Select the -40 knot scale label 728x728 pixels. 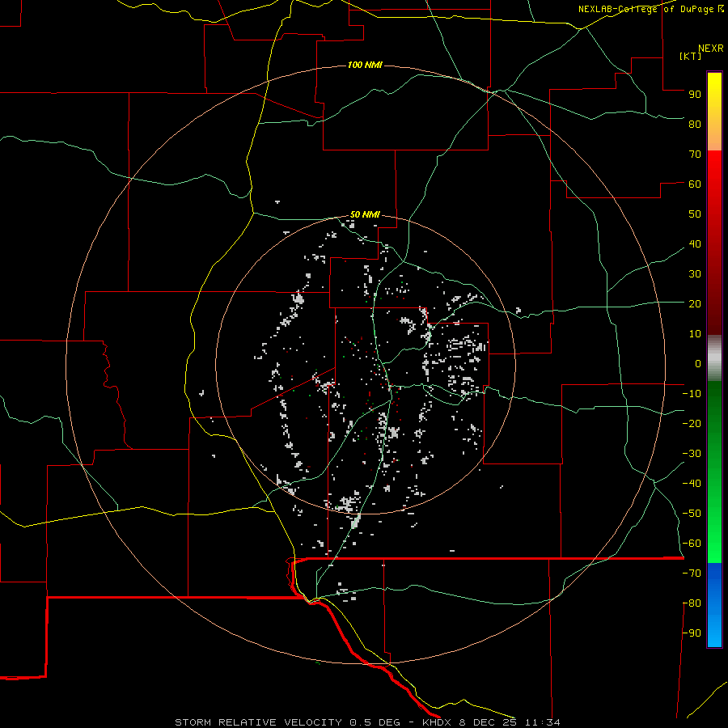pos(692,484)
